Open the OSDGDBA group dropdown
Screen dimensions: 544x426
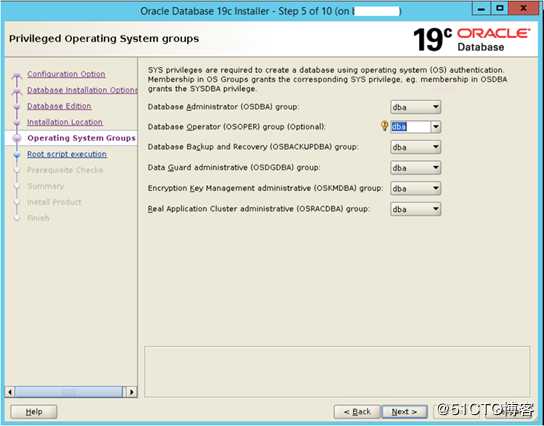coord(416,168)
